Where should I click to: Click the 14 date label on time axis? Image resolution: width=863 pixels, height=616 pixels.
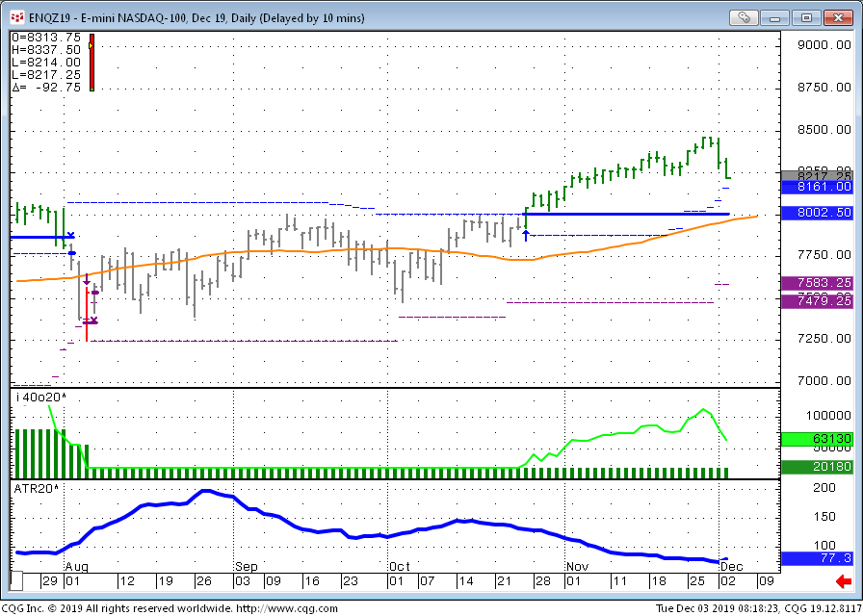[465, 580]
